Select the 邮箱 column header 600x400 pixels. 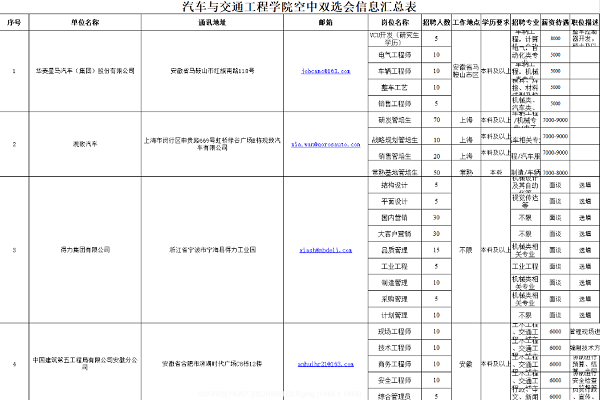(326, 22)
